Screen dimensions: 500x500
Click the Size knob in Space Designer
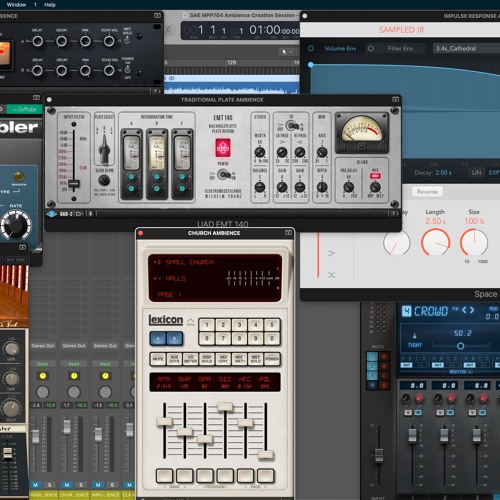tap(474, 243)
